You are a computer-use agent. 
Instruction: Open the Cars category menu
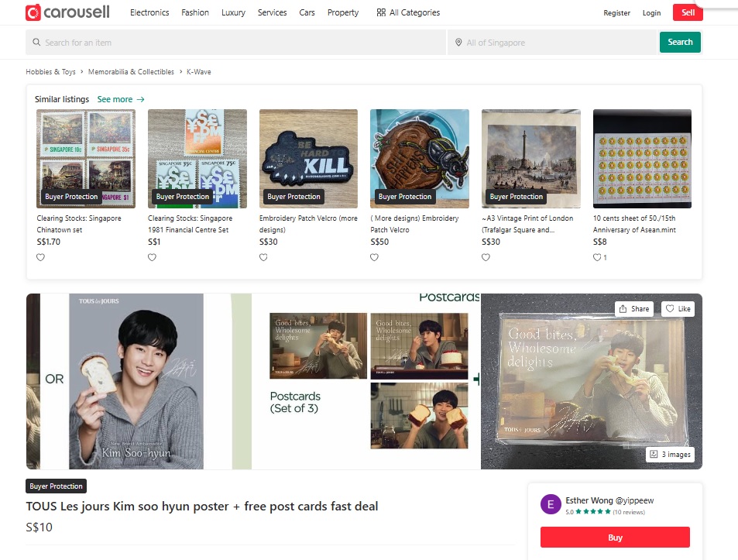click(307, 12)
